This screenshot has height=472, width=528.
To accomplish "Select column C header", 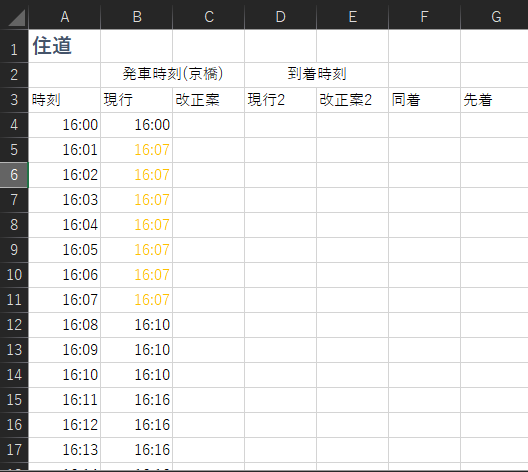I will [x=209, y=17].
